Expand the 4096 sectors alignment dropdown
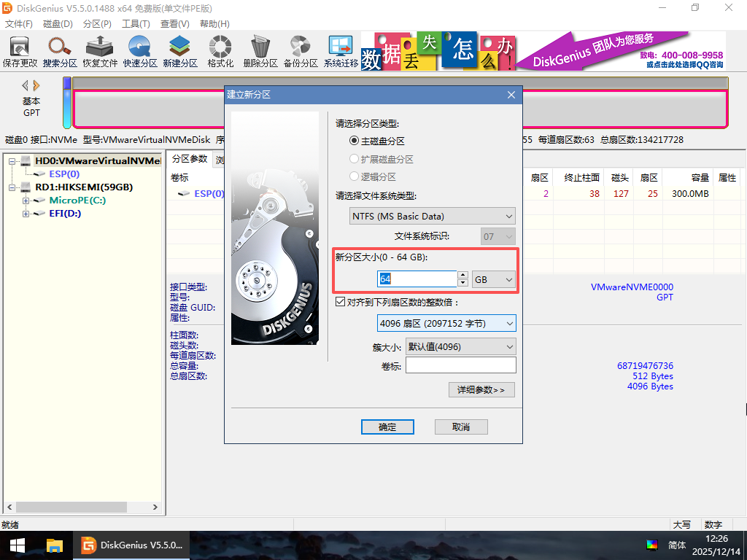The image size is (747, 560). (x=446, y=323)
